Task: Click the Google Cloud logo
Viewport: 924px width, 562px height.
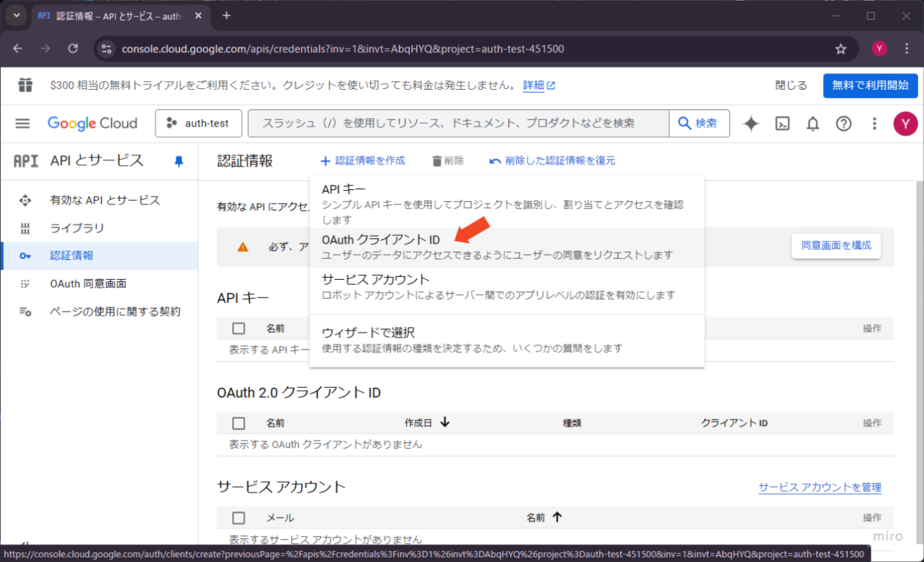Action: [x=92, y=123]
